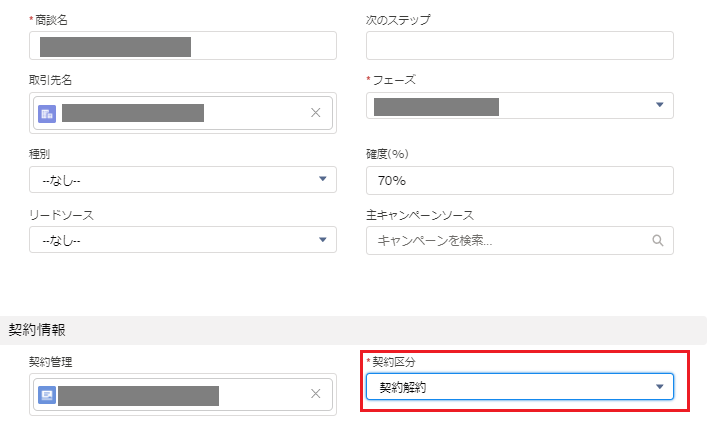Click the フェーズ dropdown arrow
The width and height of the screenshot is (708, 422).
coord(659,105)
